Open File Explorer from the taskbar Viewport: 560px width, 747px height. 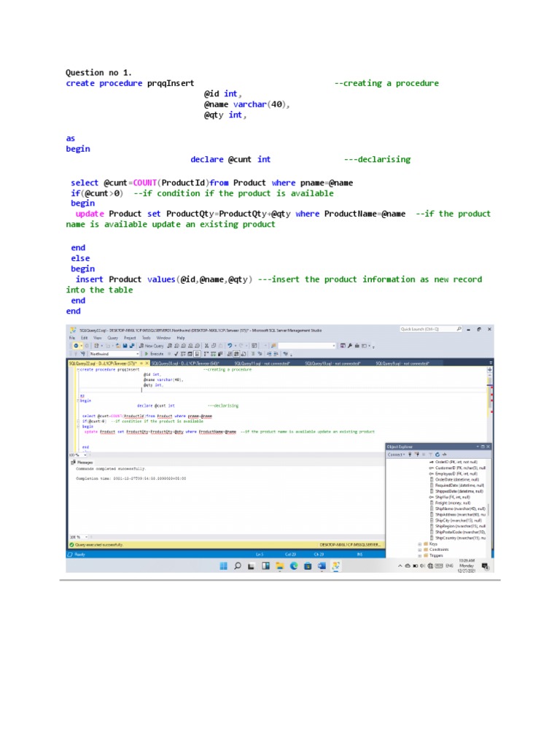[x=279, y=566]
